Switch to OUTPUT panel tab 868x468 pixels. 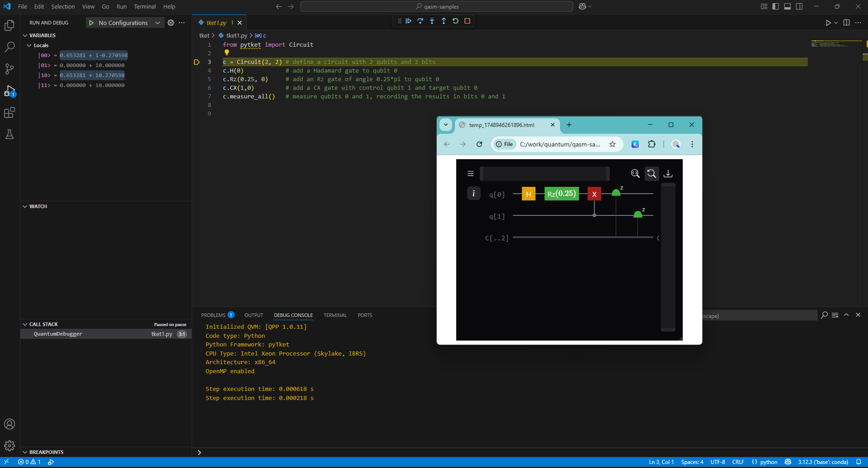click(254, 315)
